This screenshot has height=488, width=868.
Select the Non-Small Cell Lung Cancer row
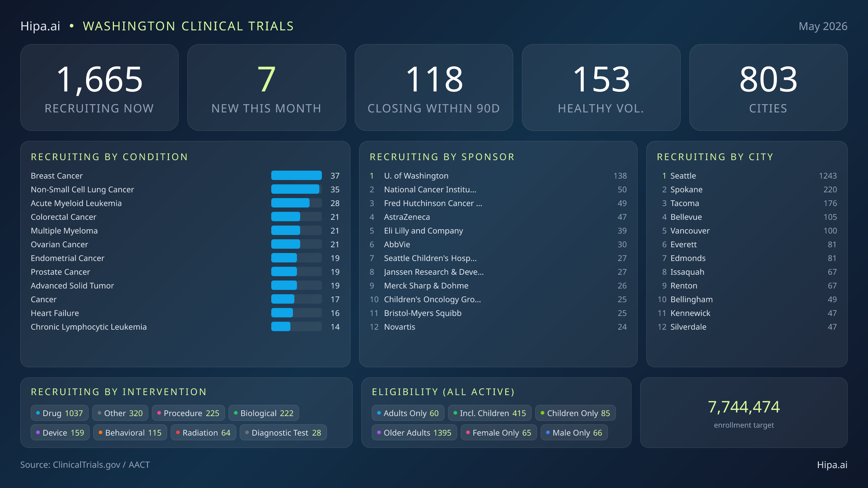(185, 189)
